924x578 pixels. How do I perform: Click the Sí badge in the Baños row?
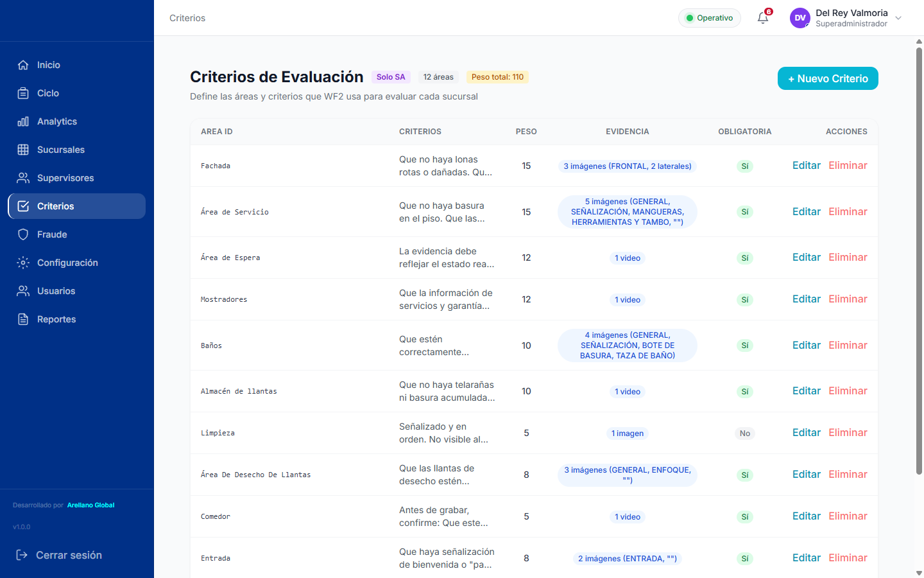pyautogui.click(x=745, y=346)
